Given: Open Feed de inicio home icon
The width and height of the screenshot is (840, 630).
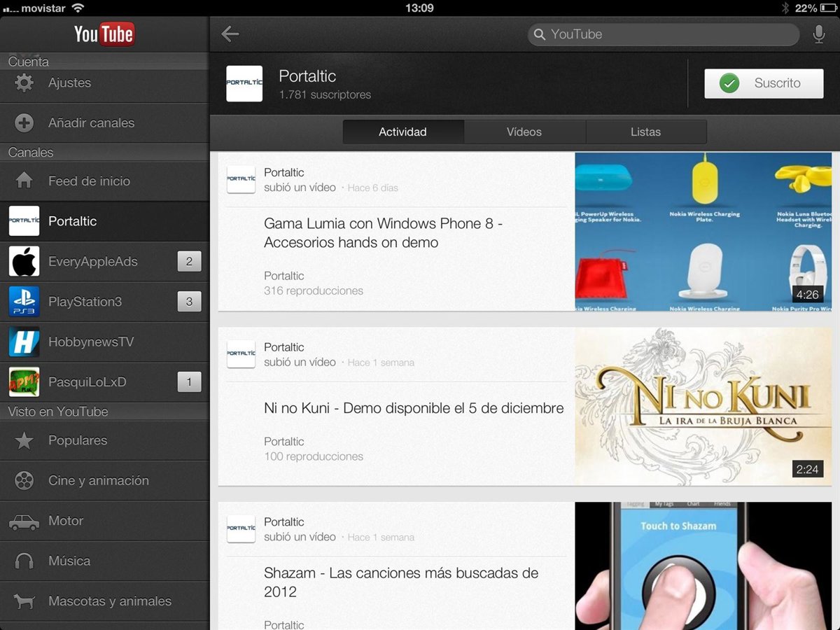Looking at the screenshot, I should point(24,181).
